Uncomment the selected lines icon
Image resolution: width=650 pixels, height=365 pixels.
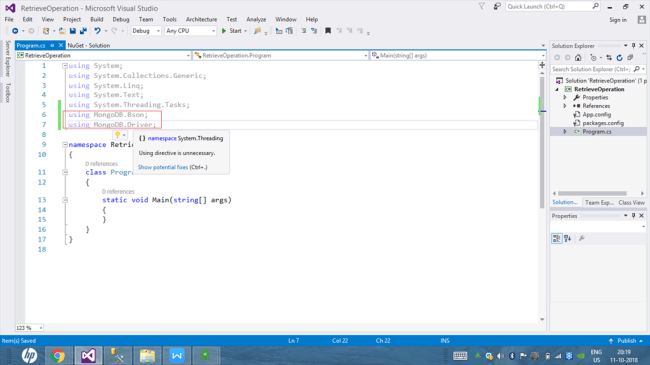point(314,31)
